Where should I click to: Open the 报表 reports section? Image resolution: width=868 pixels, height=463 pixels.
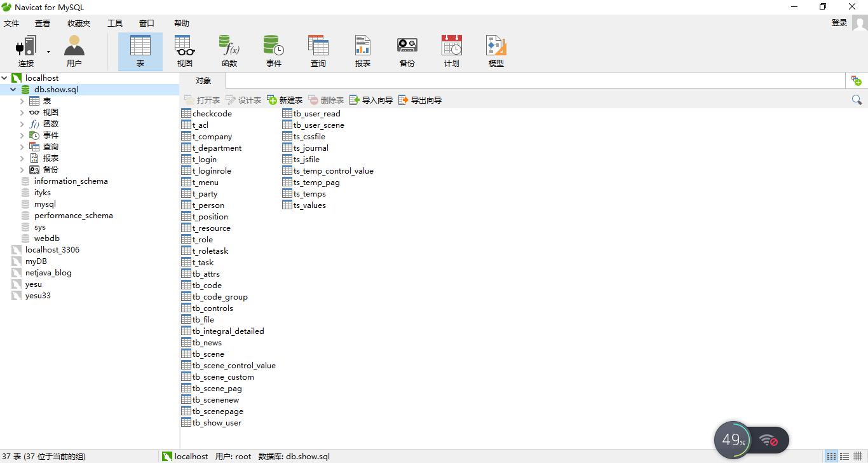(x=363, y=52)
